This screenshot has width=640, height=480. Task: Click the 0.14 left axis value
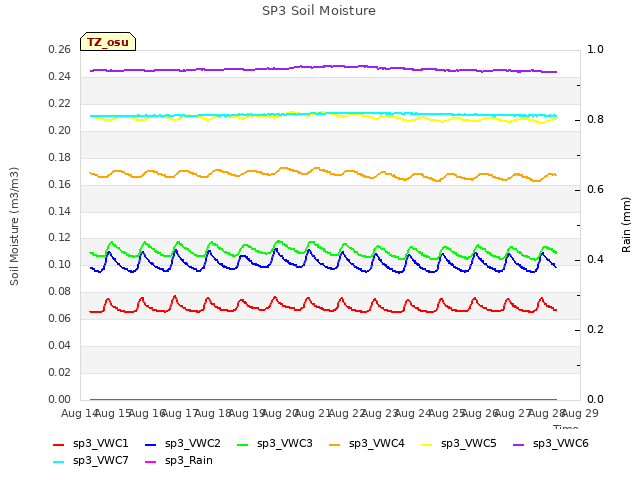coord(60,211)
